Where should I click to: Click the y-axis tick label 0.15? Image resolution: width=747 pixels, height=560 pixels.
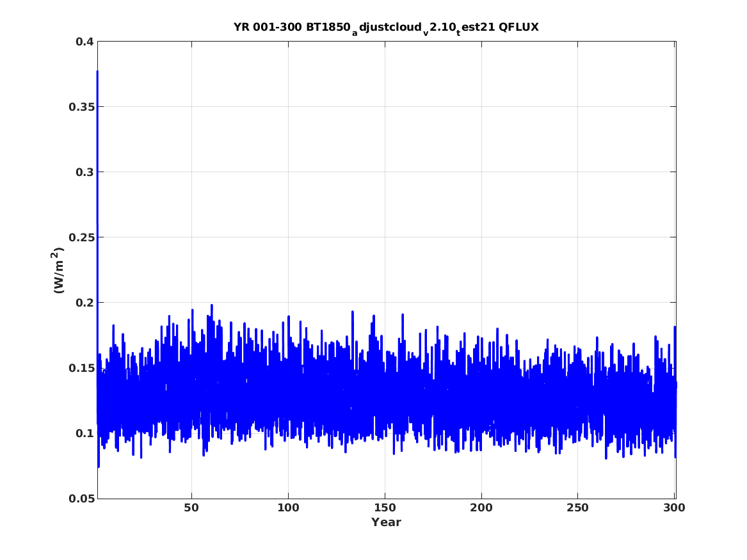(x=81, y=368)
